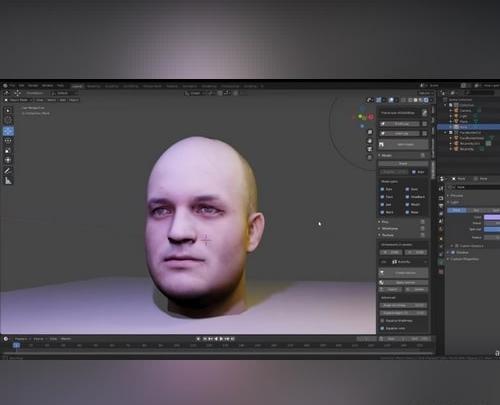Switch perspective/orthographic grid icon
This screenshot has height=405, width=500.
(370, 157)
